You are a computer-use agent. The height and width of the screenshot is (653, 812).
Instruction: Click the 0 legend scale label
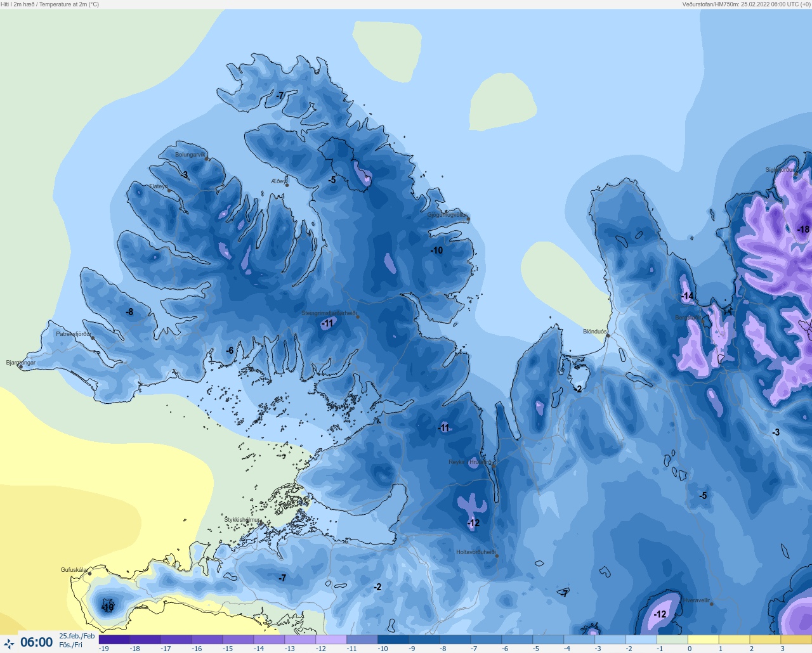tap(690, 649)
